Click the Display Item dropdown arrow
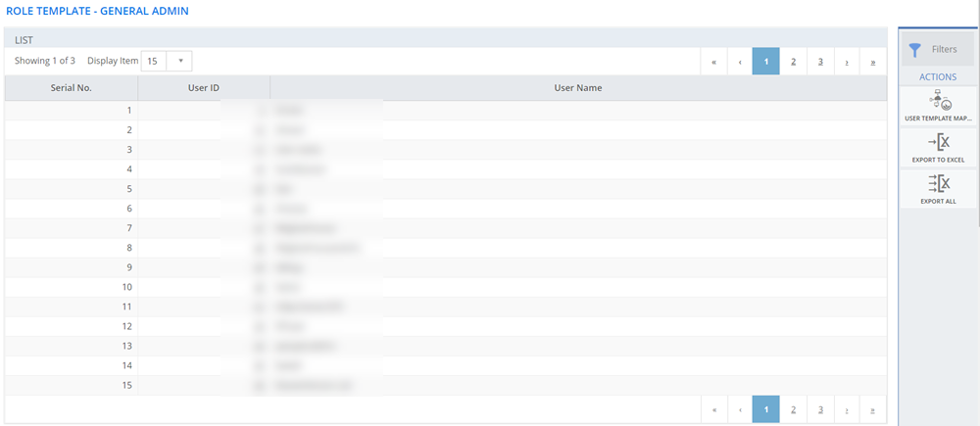 tap(180, 61)
